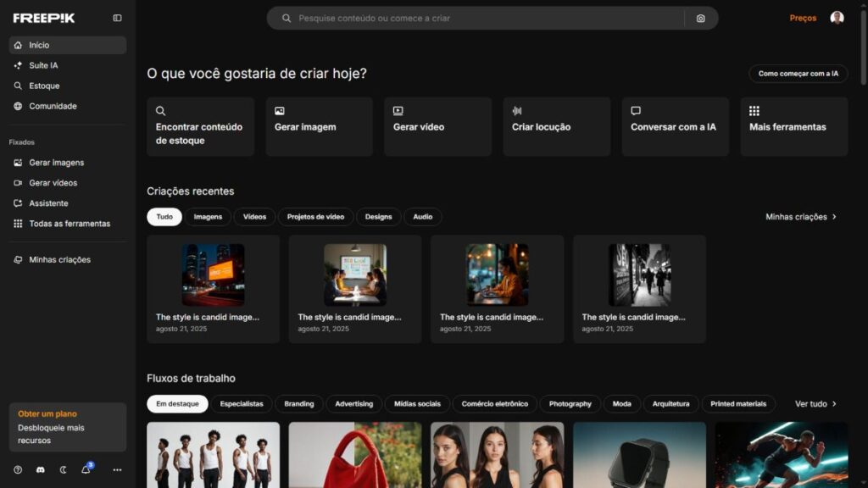The width and height of the screenshot is (868, 488).
Task: Open the user profile avatar
Action: click(837, 18)
